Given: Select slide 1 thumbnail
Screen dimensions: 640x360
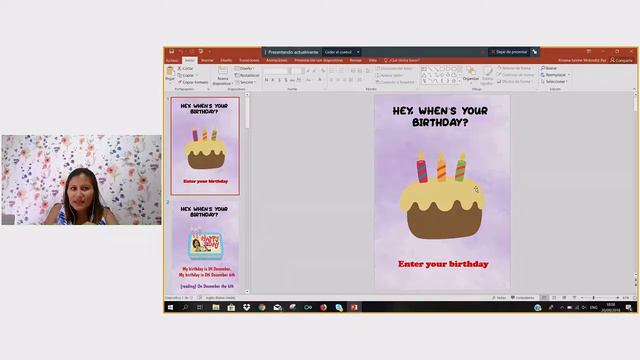Looking at the screenshot, I should pyautogui.click(x=205, y=146).
